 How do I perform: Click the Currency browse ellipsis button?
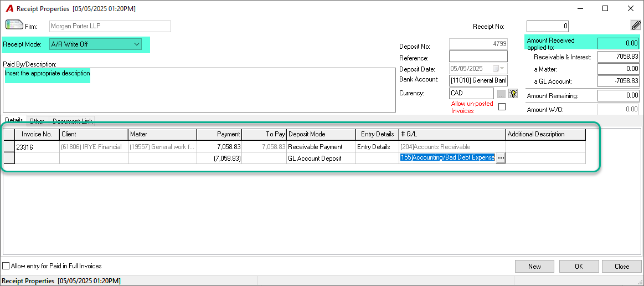(x=502, y=94)
